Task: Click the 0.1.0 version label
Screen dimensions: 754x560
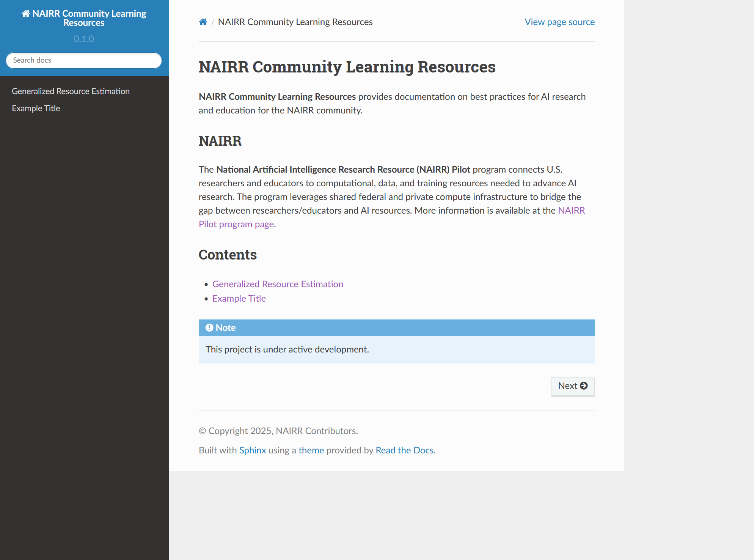Action: pyautogui.click(x=84, y=39)
